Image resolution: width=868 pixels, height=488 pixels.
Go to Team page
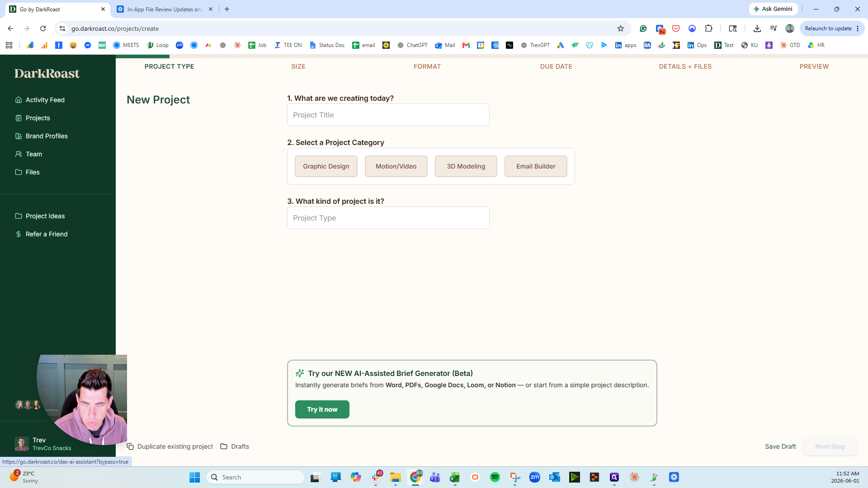[28, 154]
